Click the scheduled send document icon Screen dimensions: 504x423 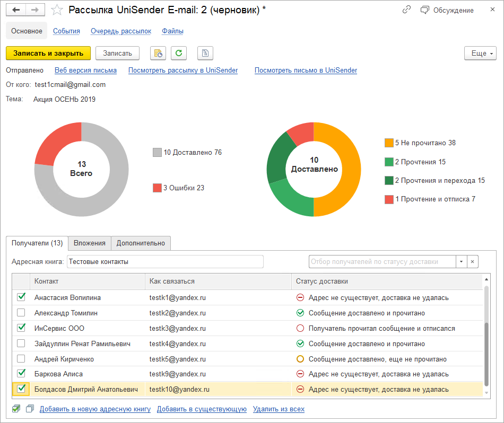(x=158, y=53)
